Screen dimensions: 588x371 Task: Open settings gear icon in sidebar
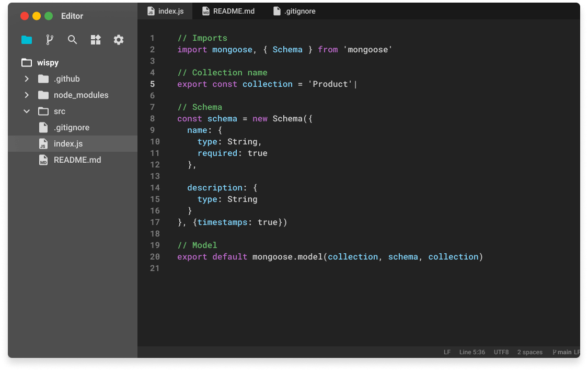click(119, 40)
